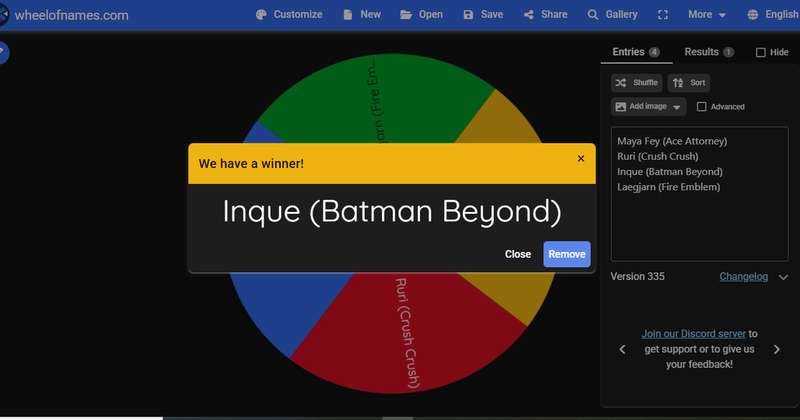This screenshot has width=800, height=420.
Task: Click the Maya Fey (Ace Attorney) entry
Action: [672, 141]
